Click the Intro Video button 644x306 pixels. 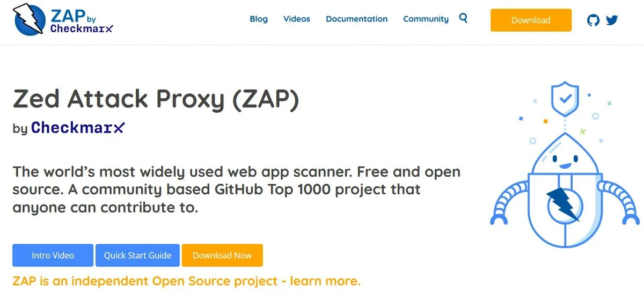[x=53, y=256]
